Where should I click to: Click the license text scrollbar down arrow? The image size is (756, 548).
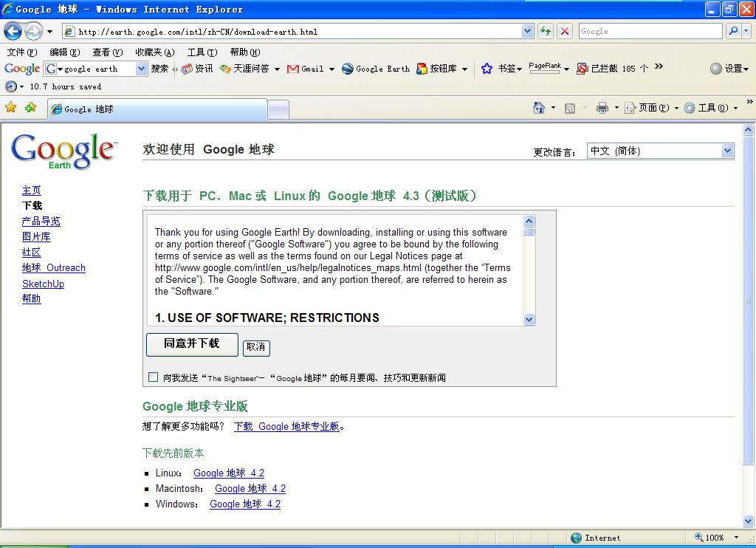click(529, 319)
